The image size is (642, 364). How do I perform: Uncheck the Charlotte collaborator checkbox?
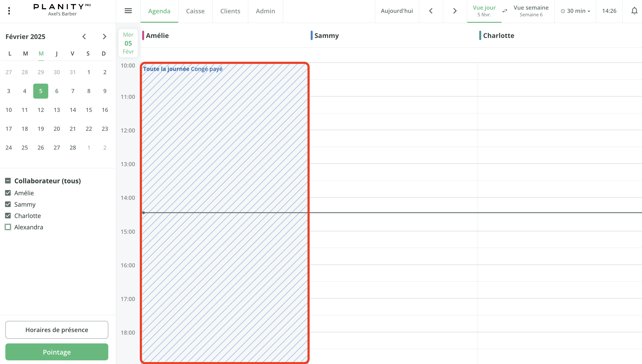point(8,215)
